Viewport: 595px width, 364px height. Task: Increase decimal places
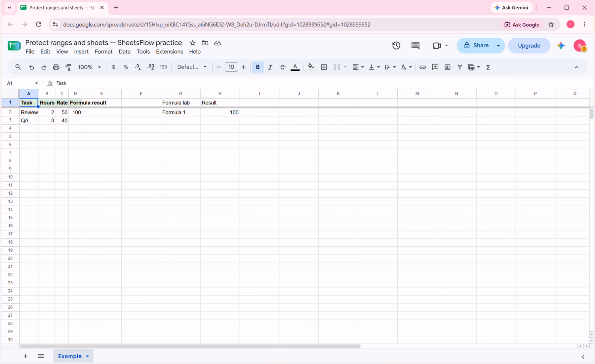[151, 67]
